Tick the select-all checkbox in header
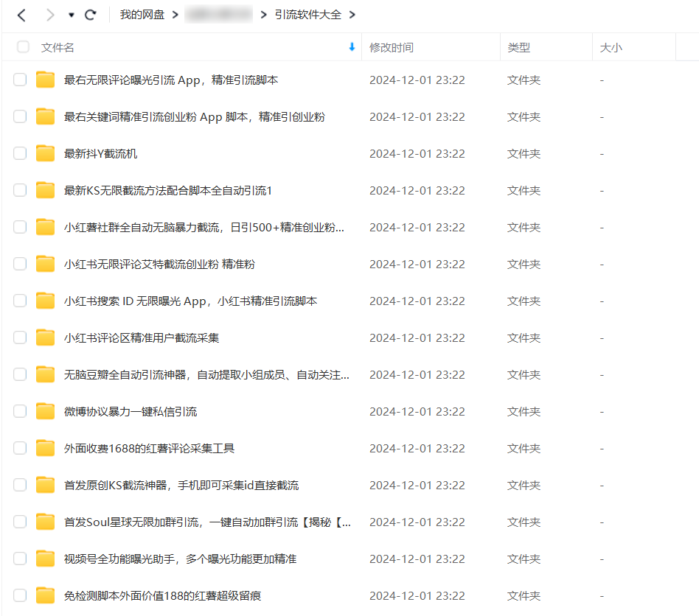Viewport: 699px width, 616px height. point(23,46)
